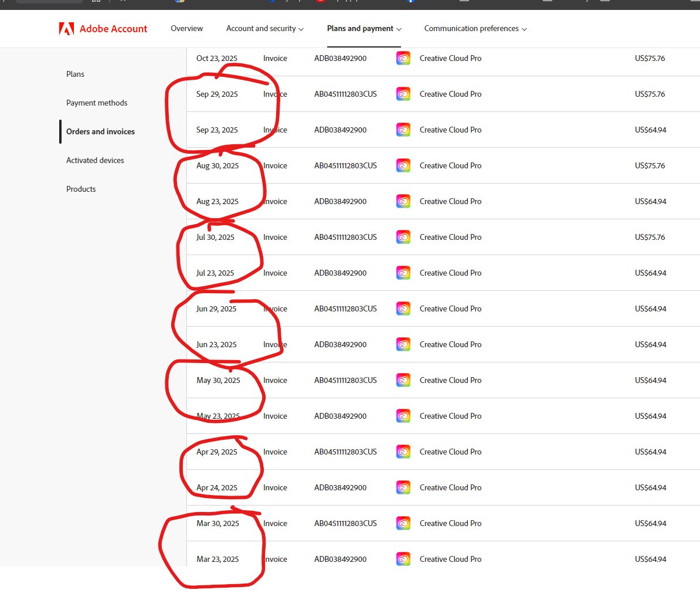Click Adobe Account title text
This screenshot has width=700, height=590.
click(x=113, y=29)
